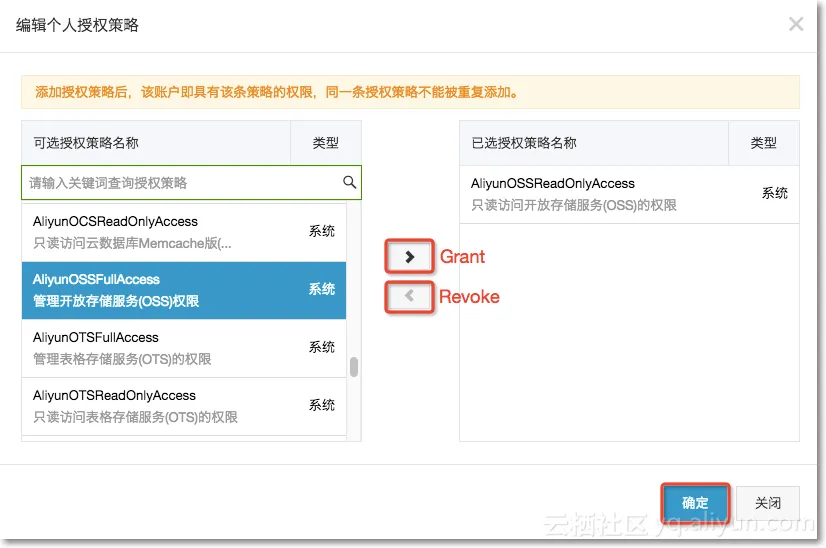Image resolution: width=826 pixels, height=548 pixels.
Task: Click the 关闭 button
Action: (768, 503)
